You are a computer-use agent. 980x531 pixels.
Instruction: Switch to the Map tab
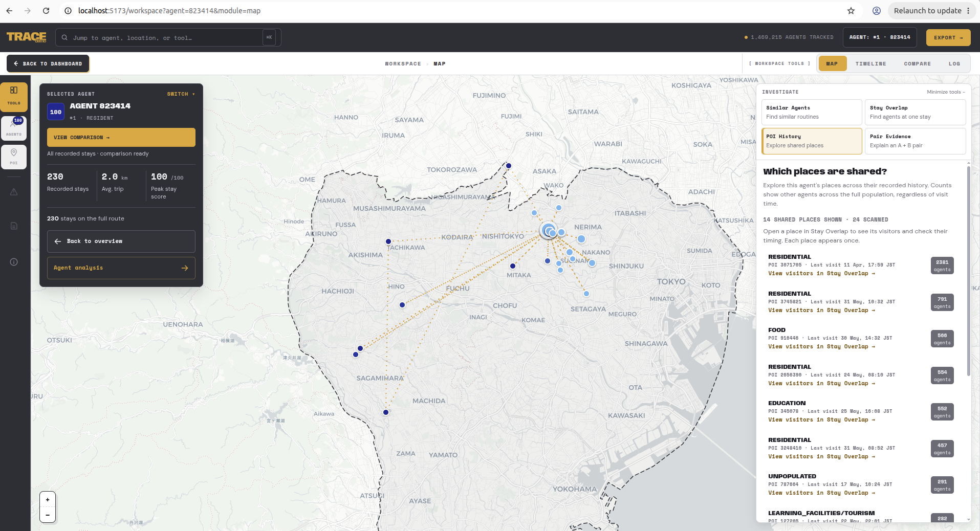click(832, 64)
